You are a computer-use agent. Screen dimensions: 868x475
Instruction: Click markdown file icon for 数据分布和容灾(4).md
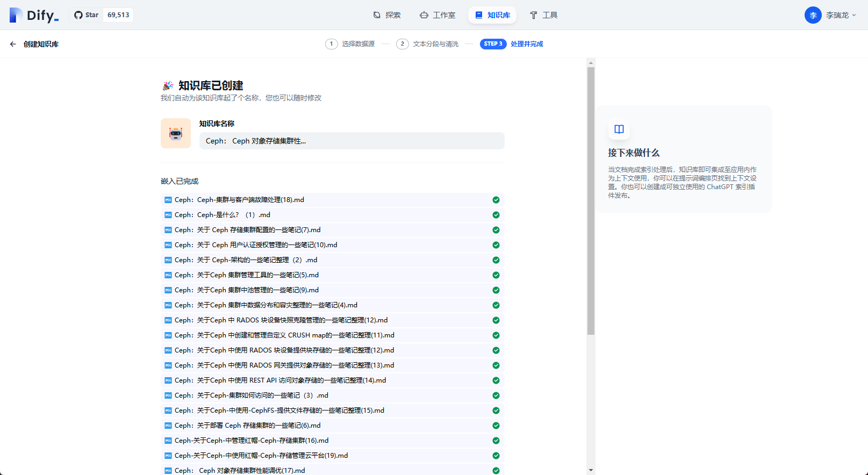(168, 305)
